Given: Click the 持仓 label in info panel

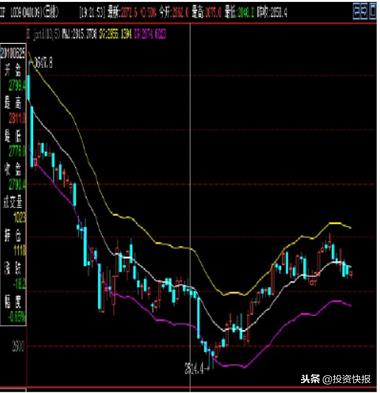Looking at the screenshot, I should click(x=13, y=235).
